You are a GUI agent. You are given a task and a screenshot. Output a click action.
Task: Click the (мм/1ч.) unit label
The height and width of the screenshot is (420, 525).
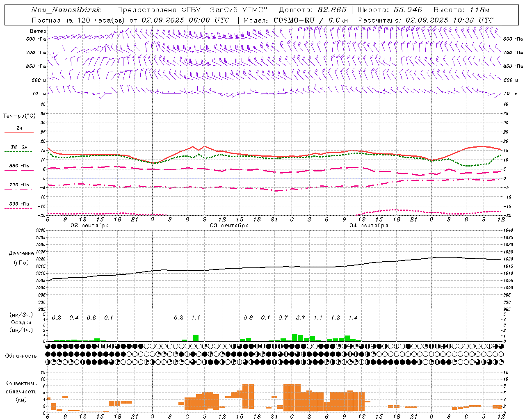[x=21, y=330]
